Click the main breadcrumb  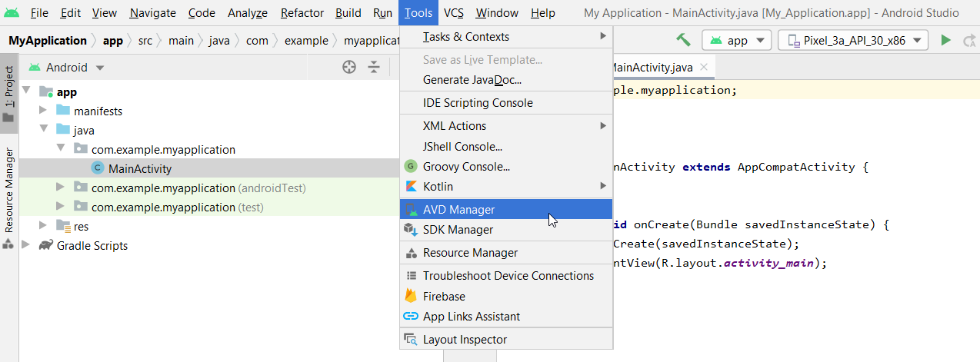click(x=182, y=41)
